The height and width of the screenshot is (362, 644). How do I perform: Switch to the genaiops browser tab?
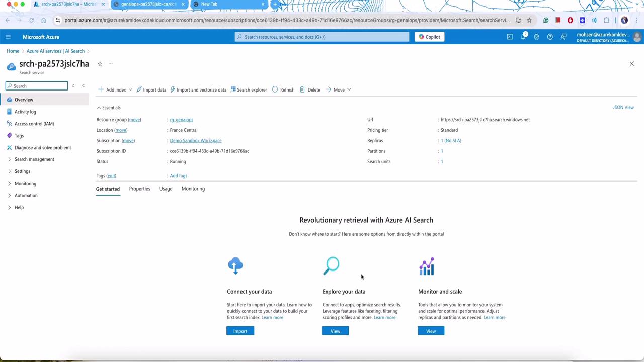148,4
